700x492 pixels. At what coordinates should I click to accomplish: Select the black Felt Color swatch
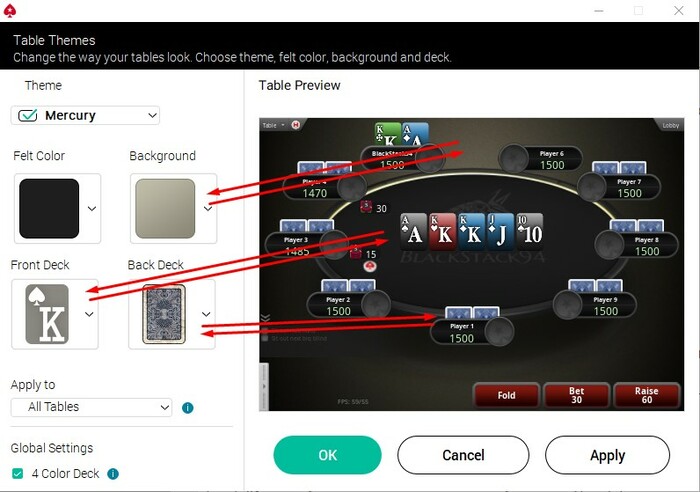tap(49, 208)
